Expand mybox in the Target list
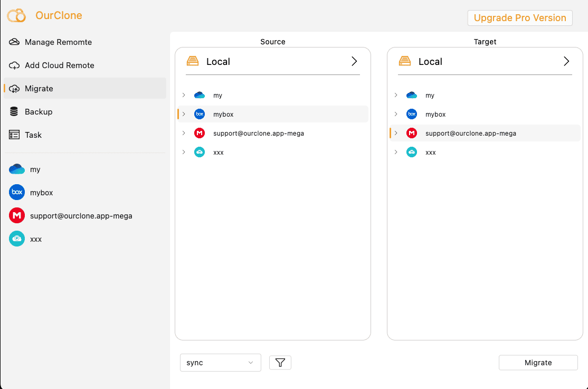Viewport: 588px width, 389px height. 396,114
